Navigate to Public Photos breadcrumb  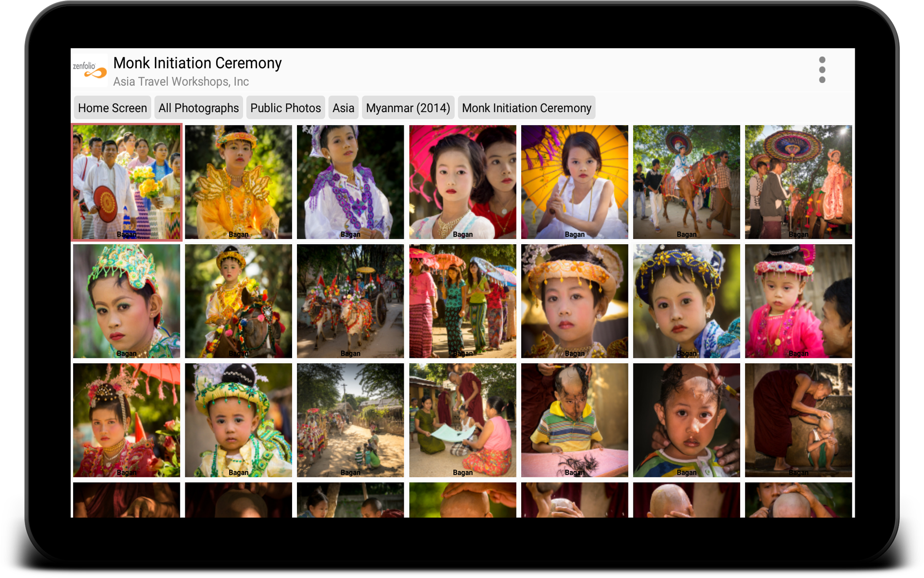(285, 108)
